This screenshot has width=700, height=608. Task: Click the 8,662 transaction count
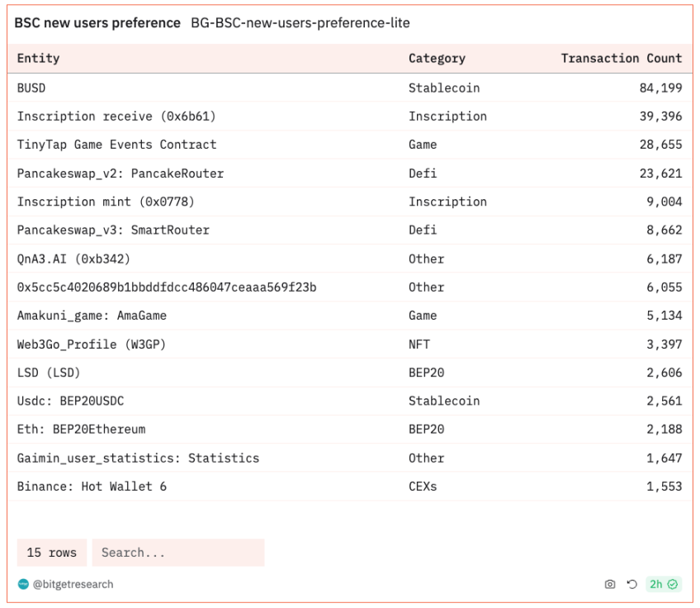click(x=665, y=230)
